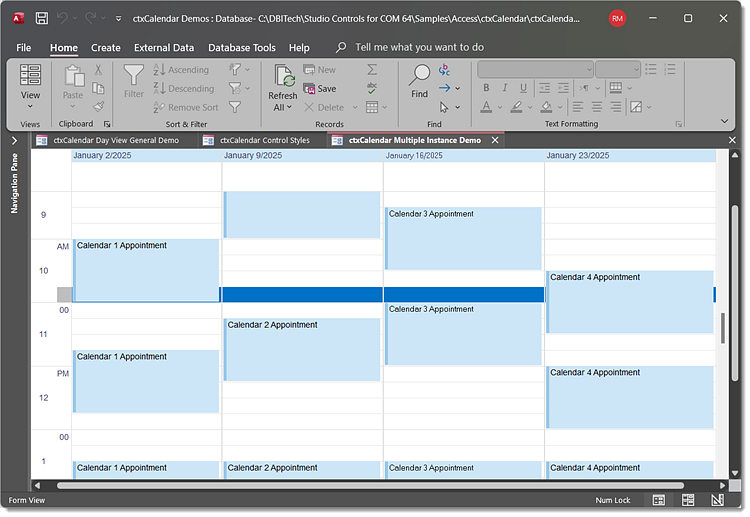Image resolution: width=750 pixels, height=517 pixels.
Task: Expand the Navigation Pane
Action: (x=14, y=141)
